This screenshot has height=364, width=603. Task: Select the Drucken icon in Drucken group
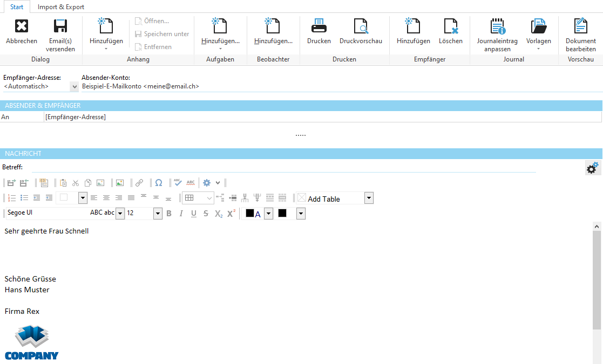pos(319,31)
